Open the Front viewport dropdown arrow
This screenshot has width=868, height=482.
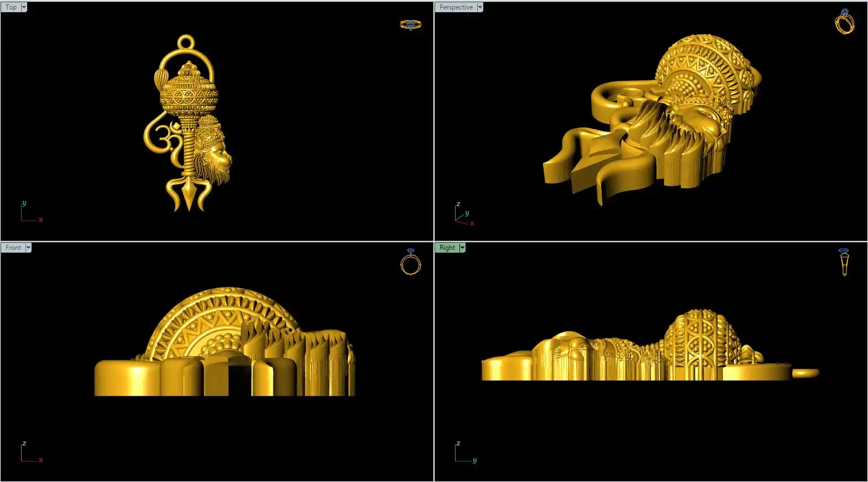point(28,248)
